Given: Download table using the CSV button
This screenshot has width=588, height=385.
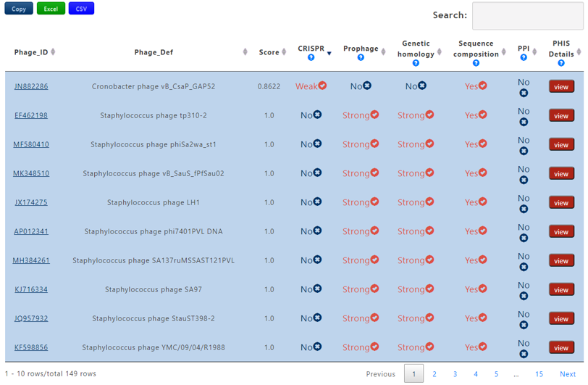Looking at the screenshot, I should 81,9.
